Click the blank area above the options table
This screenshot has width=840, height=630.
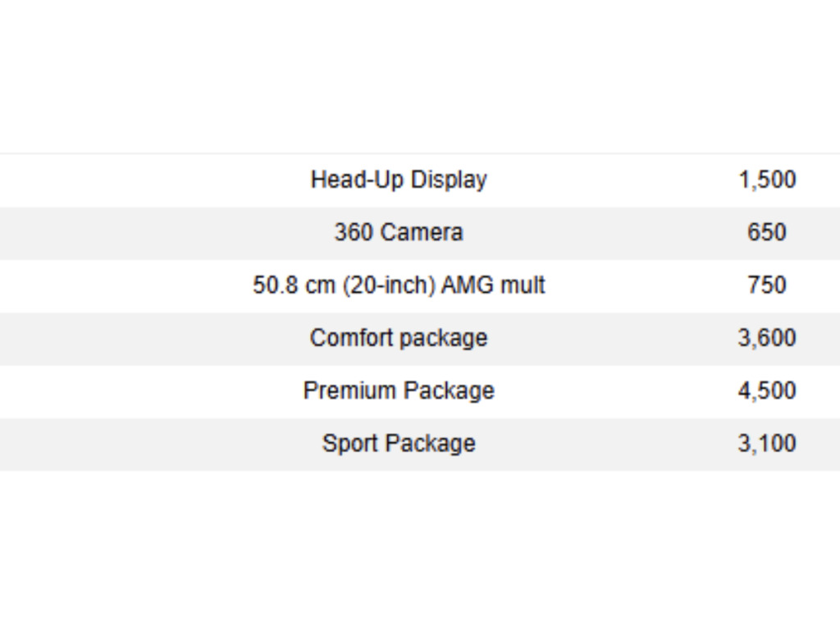pos(420,76)
